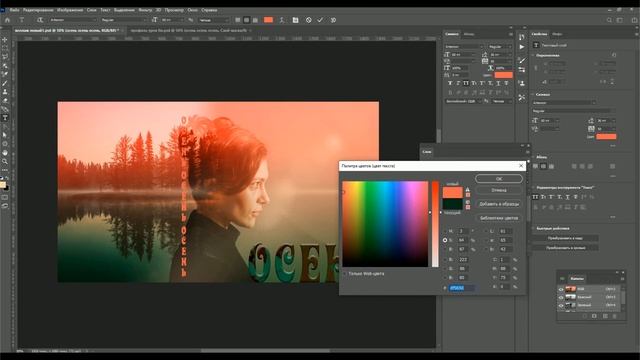640x360 pixels.
Task: Select the Clone Stamp tool
Action: pos(5,92)
